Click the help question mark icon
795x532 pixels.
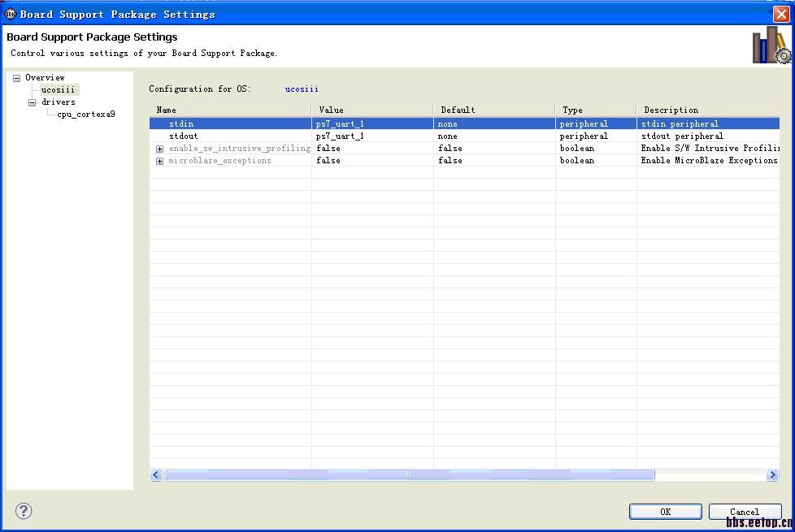[x=24, y=511]
